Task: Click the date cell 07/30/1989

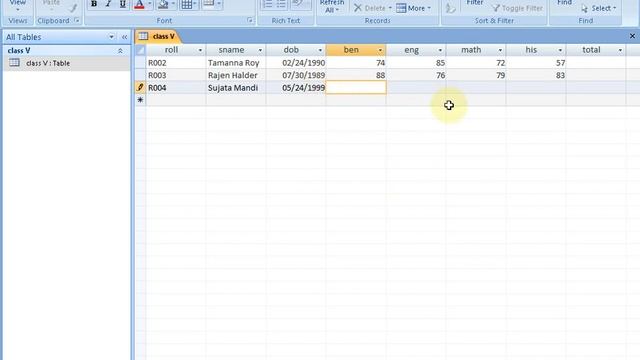Action: (296, 75)
